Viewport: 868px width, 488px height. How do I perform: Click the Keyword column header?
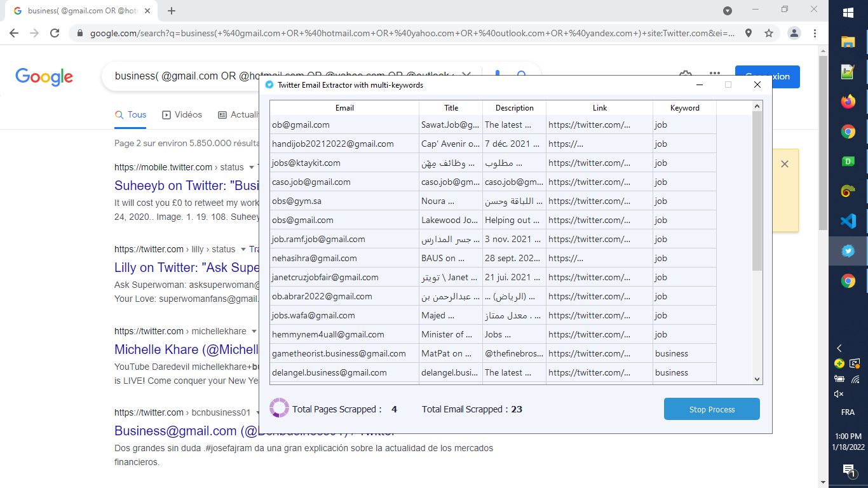685,108
